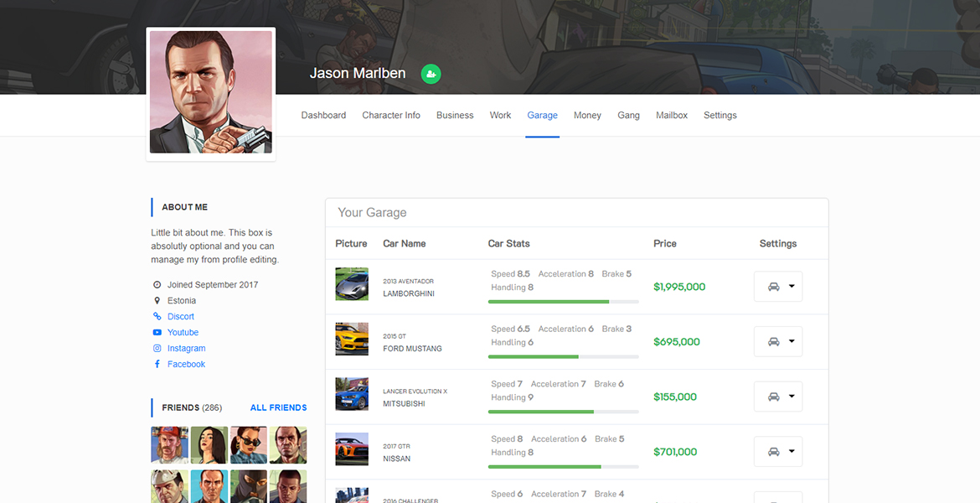Click the Facebook f icon
This screenshot has width=980, height=503.
pos(157,364)
